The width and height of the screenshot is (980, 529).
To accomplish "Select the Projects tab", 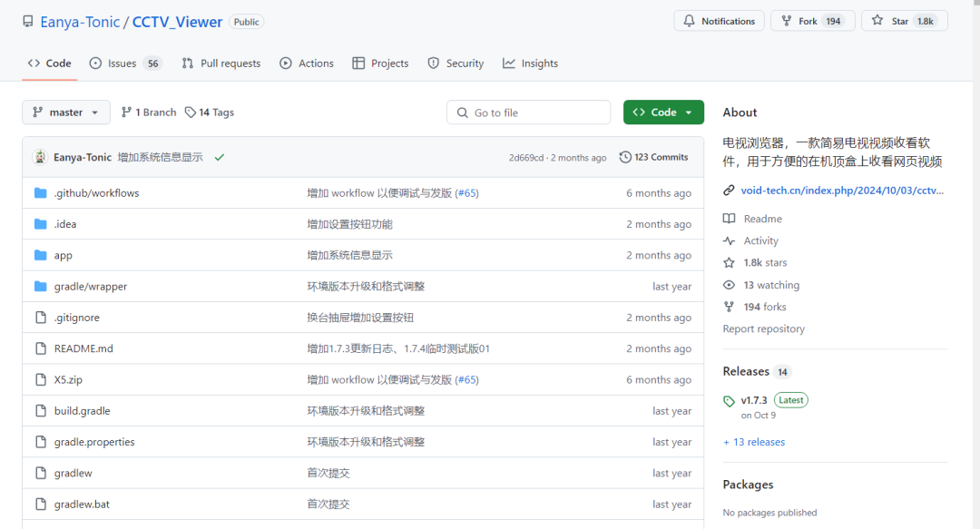I will click(x=380, y=64).
